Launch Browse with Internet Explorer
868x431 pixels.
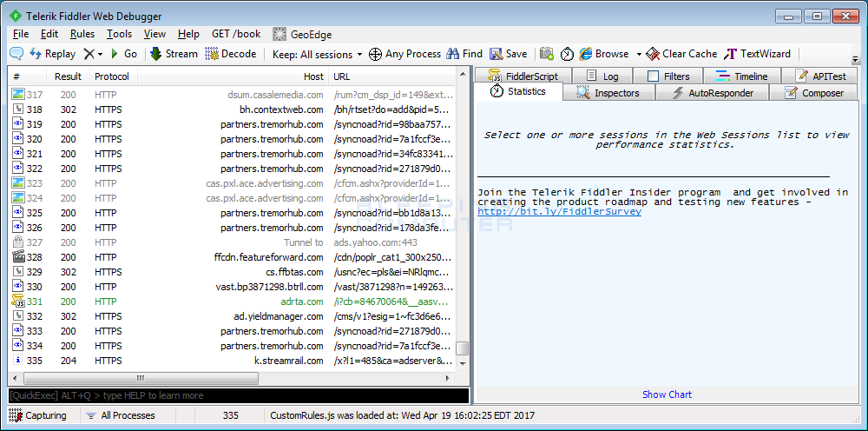[604, 54]
